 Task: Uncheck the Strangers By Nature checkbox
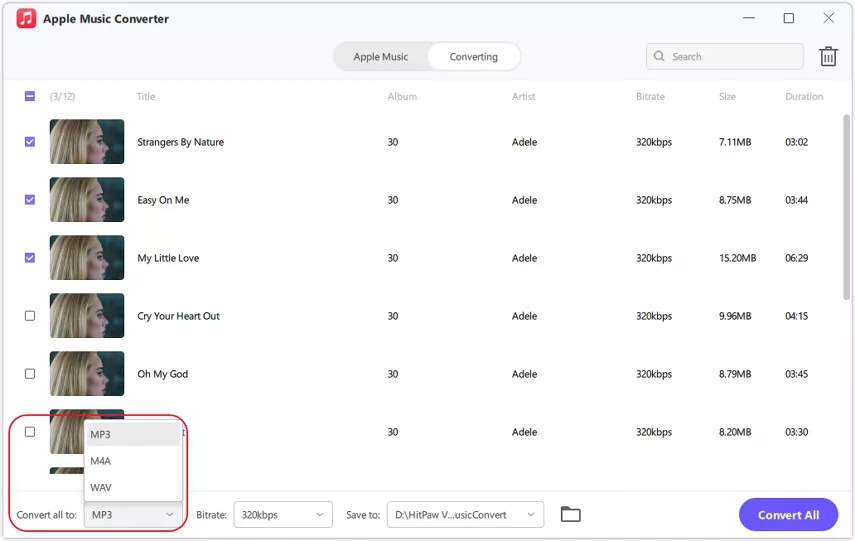tap(30, 142)
